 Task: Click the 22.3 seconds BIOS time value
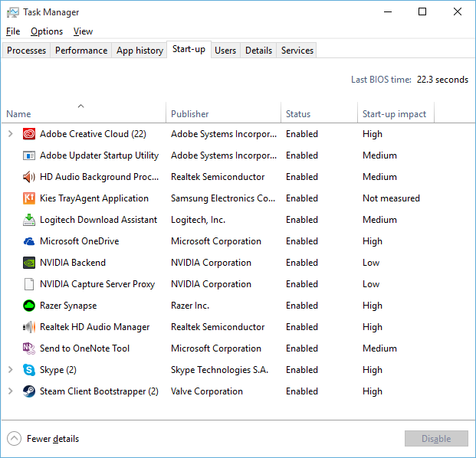[x=442, y=80]
